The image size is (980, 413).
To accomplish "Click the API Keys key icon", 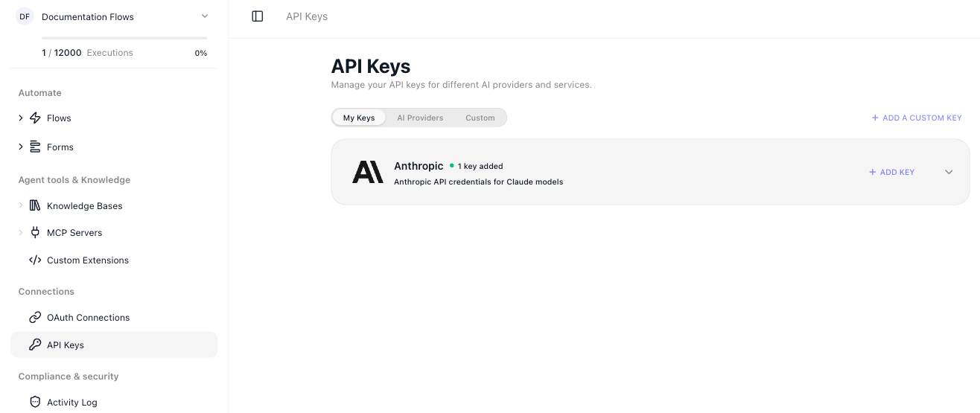I will click(35, 345).
